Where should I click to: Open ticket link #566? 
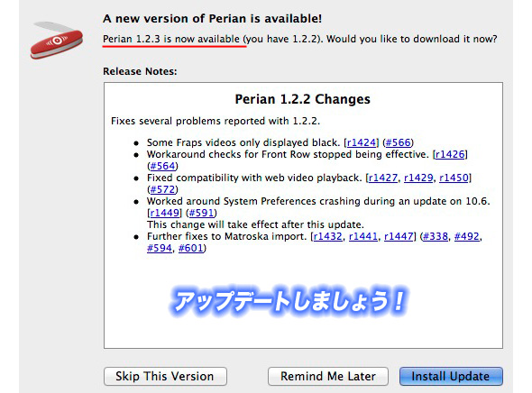click(399, 142)
